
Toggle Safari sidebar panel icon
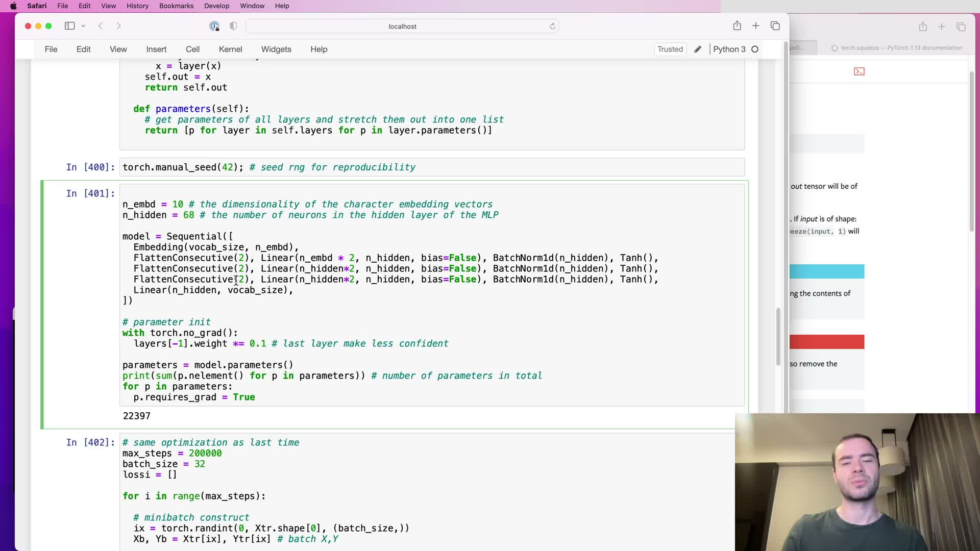point(69,26)
